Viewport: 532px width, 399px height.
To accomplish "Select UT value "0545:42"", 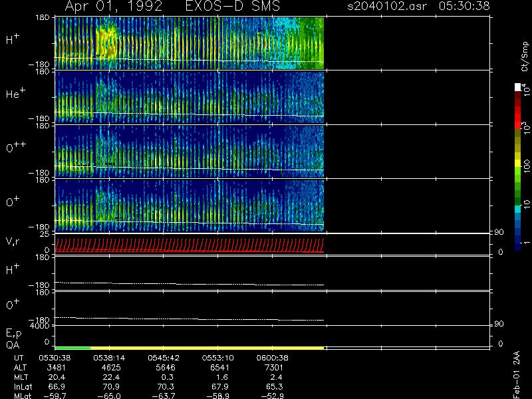I will coord(164,358).
